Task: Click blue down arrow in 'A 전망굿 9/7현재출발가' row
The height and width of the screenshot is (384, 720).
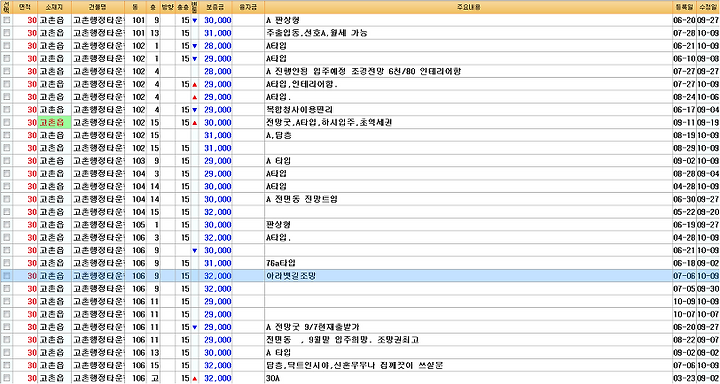Action: [194, 328]
